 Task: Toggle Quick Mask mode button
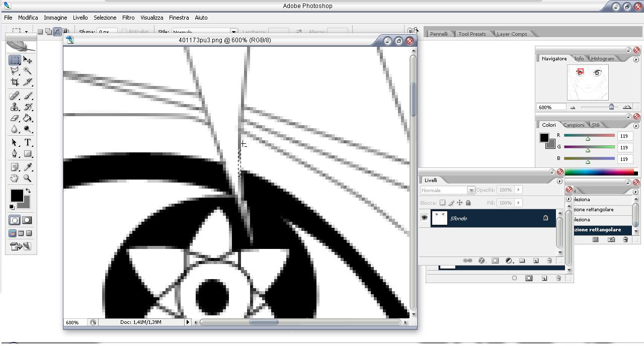27,220
